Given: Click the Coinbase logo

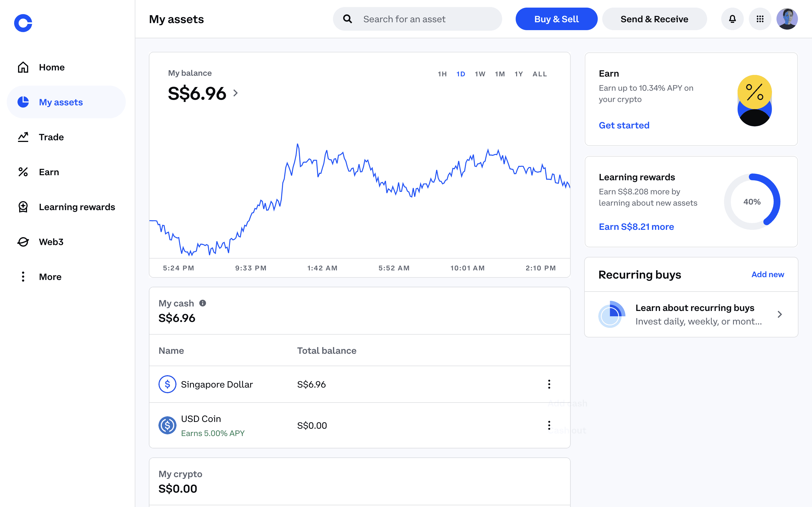Looking at the screenshot, I should tap(23, 23).
